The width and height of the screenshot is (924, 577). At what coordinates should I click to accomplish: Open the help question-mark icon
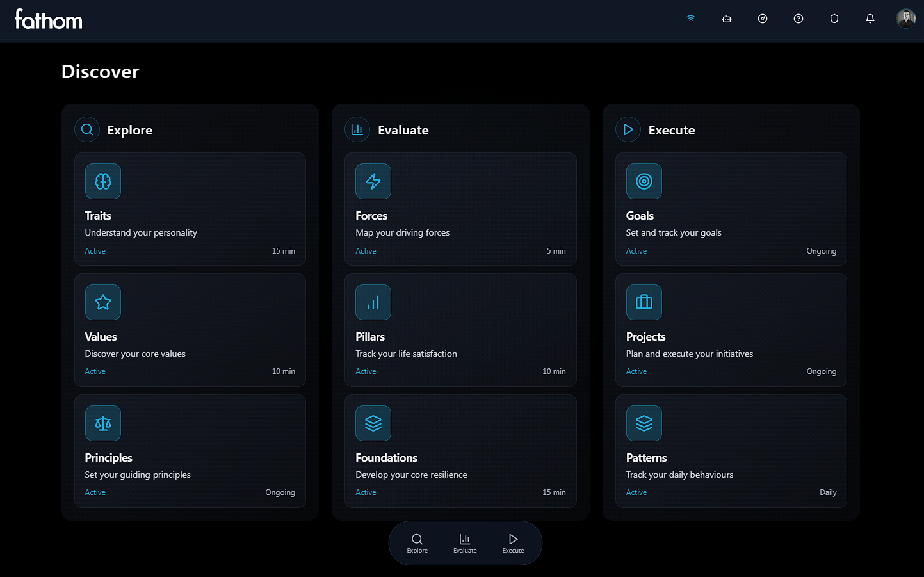[798, 19]
